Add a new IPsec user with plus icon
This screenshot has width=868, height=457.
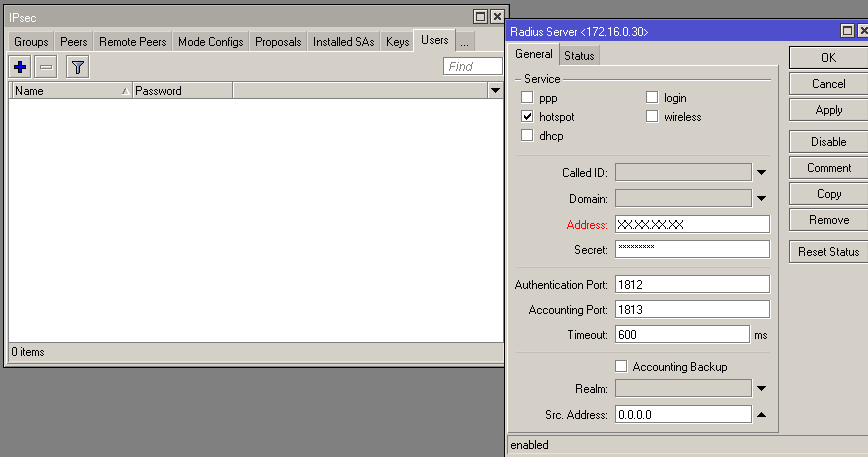pos(20,67)
